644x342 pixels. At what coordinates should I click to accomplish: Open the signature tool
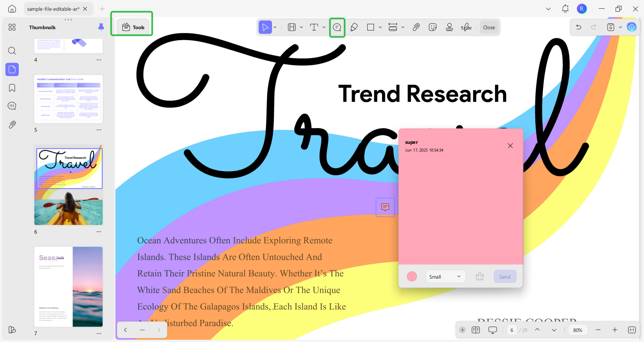click(x=466, y=27)
